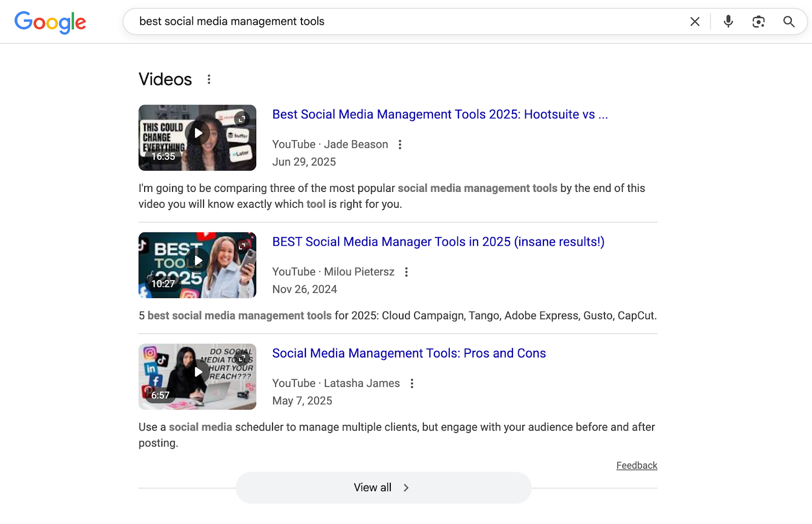Click the Google logo
Screen dimensions: 812x524
50,22
